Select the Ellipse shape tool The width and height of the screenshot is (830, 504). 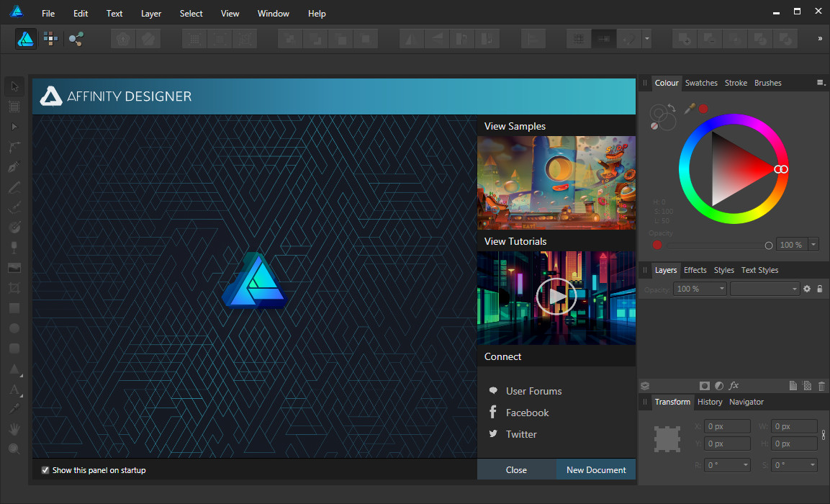(x=14, y=328)
